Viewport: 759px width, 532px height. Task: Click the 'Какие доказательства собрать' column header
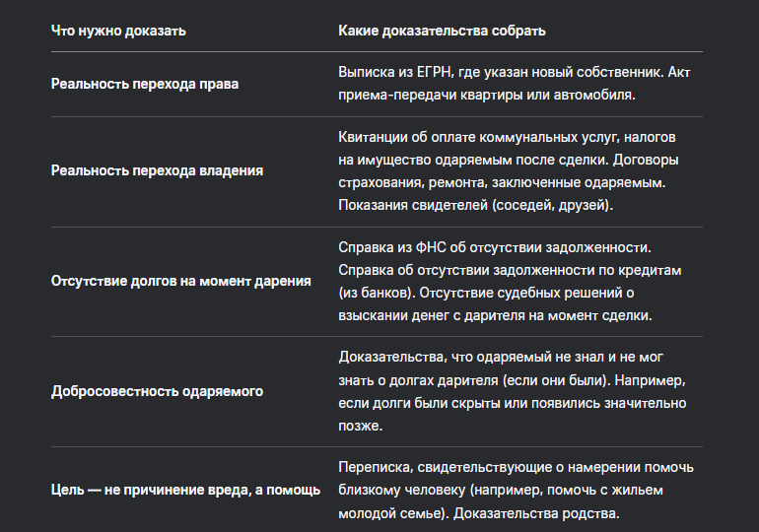(x=442, y=31)
